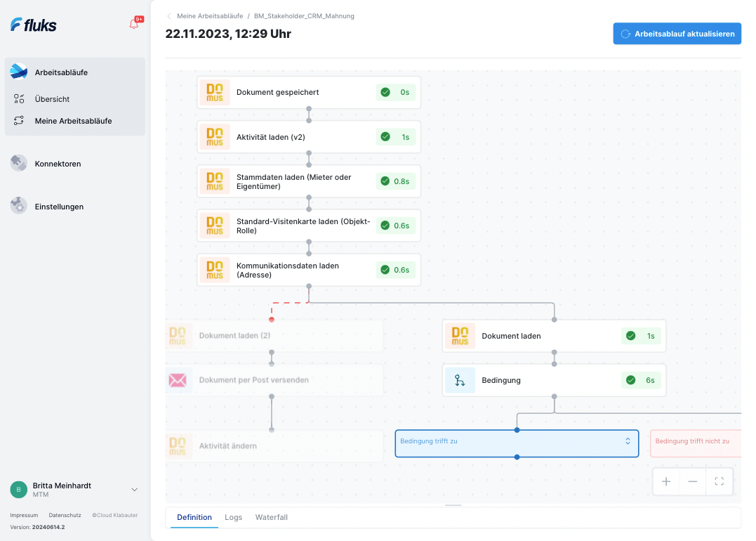Image resolution: width=756 pixels, height=541 pixels.
Task: Click the envelope icon of Dokument per Post versenden
Action: click(x=178, y=380)
